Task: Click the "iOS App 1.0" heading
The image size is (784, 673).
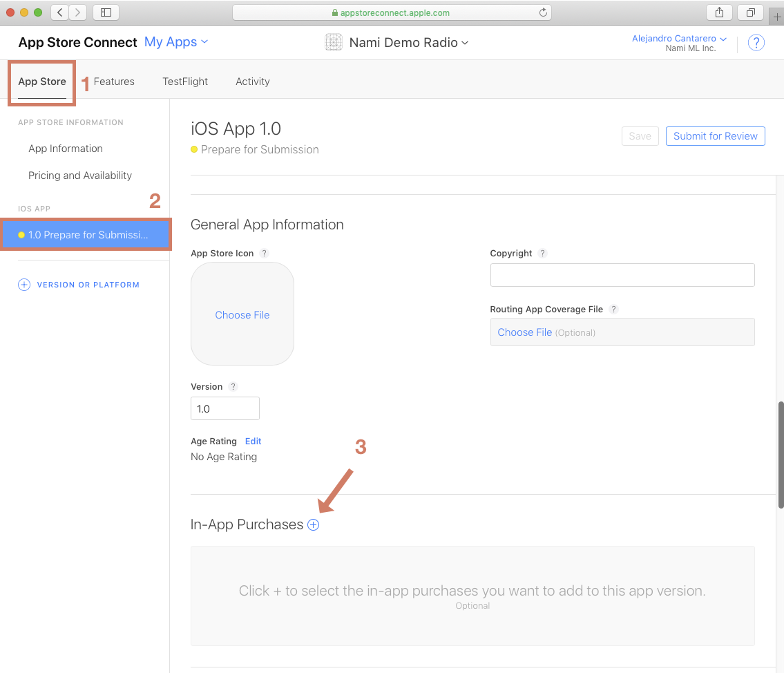Action: (x=236, y=129)
